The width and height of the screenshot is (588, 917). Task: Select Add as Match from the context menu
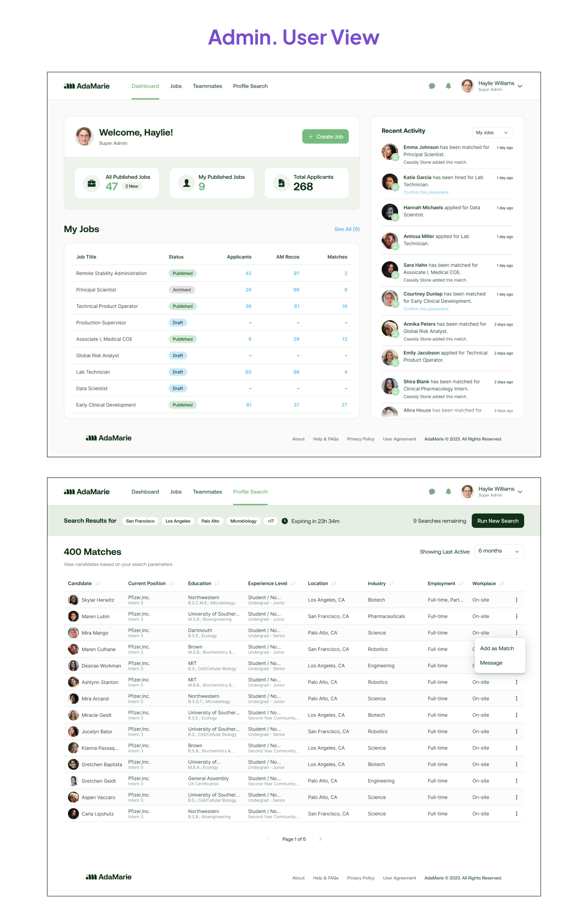pos(497,648)
